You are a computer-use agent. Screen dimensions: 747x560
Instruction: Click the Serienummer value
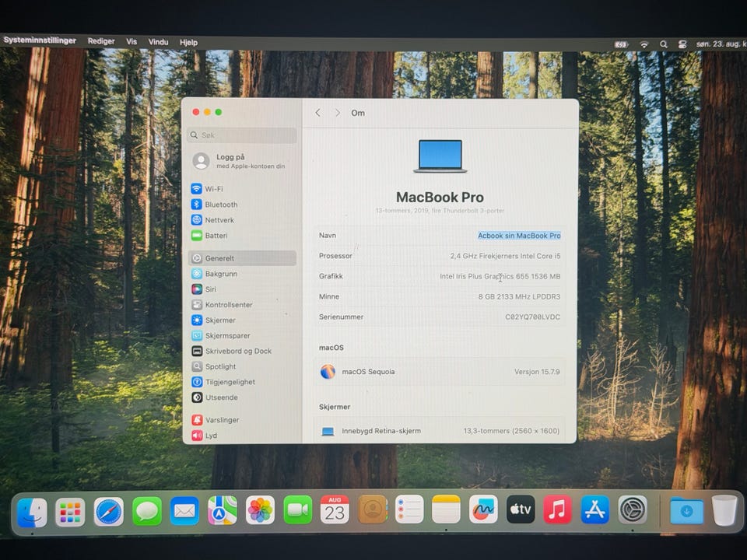click(532, 317)
